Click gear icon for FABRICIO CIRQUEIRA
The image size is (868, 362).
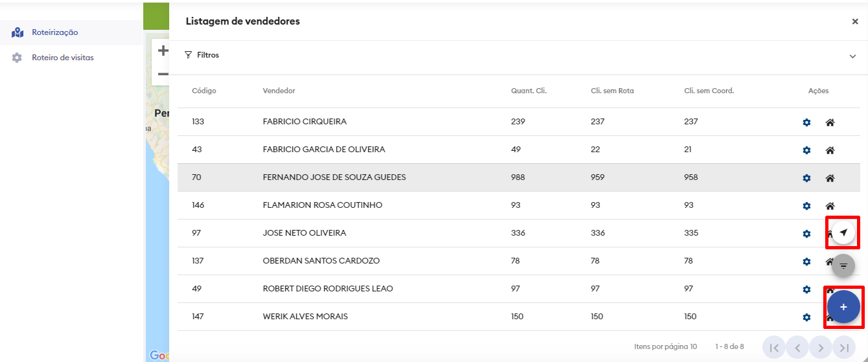coord(806,122)
